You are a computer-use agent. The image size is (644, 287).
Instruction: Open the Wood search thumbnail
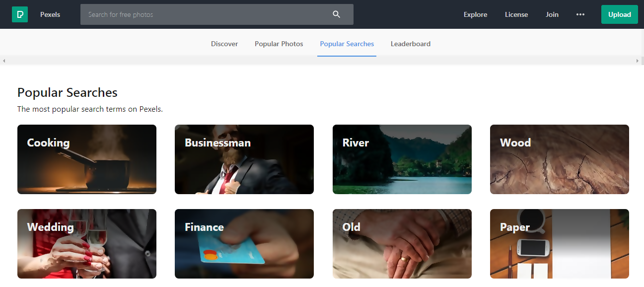pyautogui.click(x=560, y=159)
